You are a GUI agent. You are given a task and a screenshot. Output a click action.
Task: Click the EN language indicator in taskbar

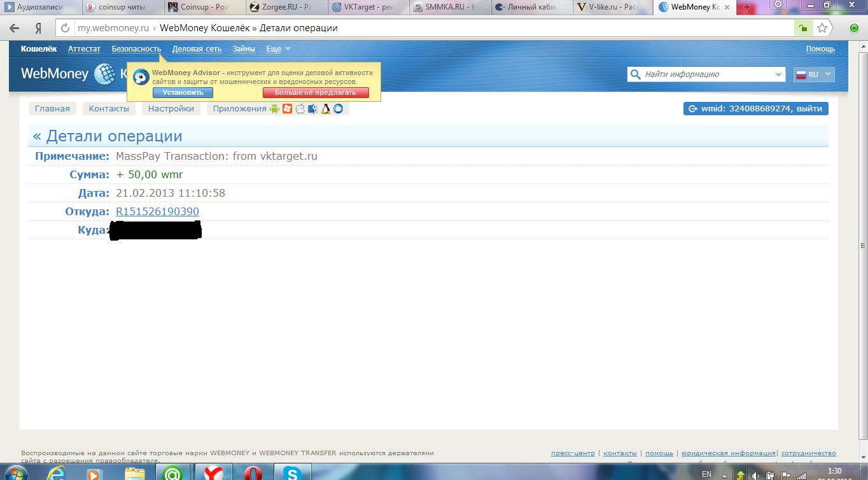click(706, 474)
